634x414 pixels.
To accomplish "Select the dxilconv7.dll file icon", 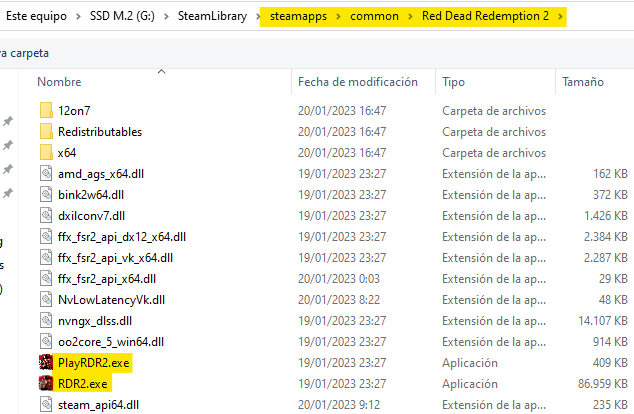I will click(x=46, y=215).
